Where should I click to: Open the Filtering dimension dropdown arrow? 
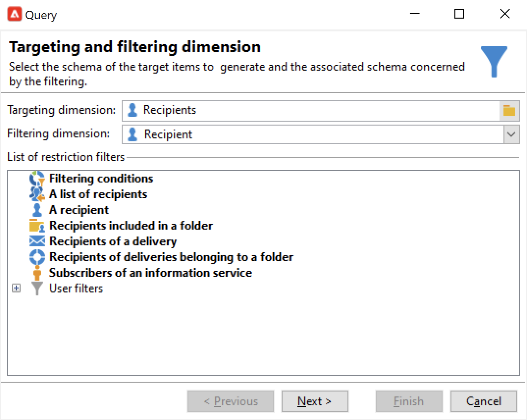(x=511, y=134)
